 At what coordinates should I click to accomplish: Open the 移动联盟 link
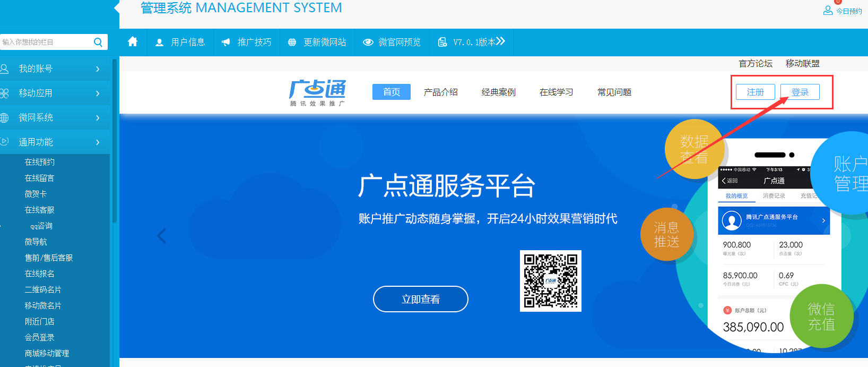[803, 63]
